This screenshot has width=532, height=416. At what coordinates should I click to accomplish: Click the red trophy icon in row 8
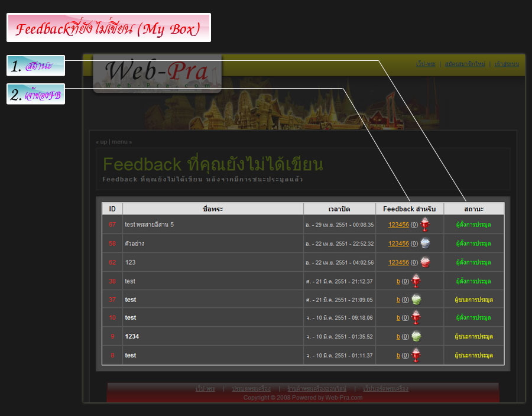point(416,355)
